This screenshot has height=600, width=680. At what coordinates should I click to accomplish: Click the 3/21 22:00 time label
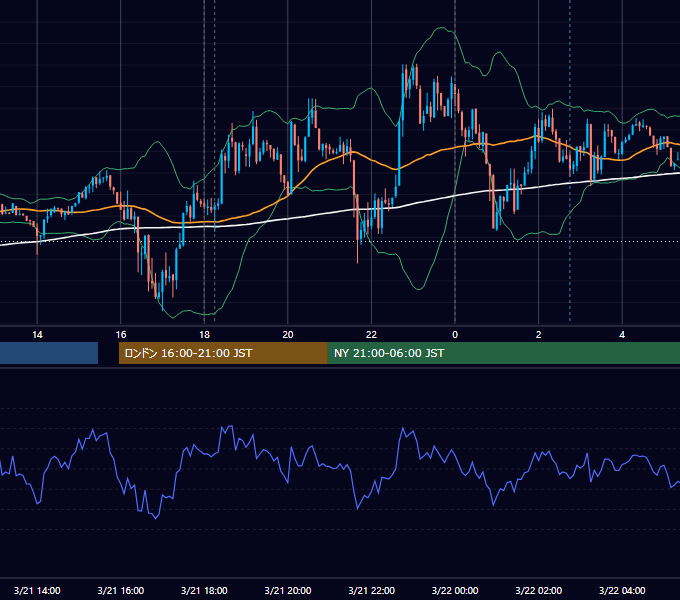point(372,590)
